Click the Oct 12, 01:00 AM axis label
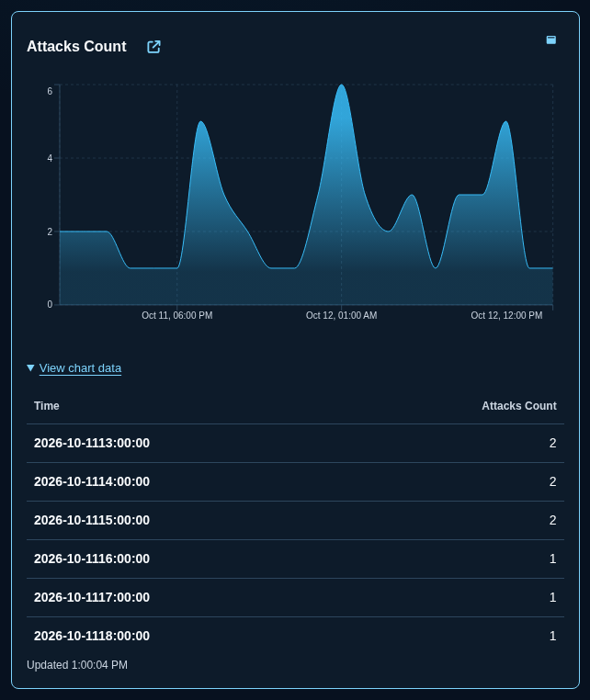This screenshot has height=700, width=590. [341, 315]
